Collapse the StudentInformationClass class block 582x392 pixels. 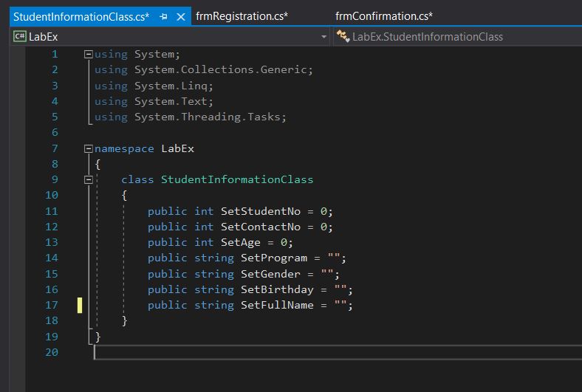89,180
